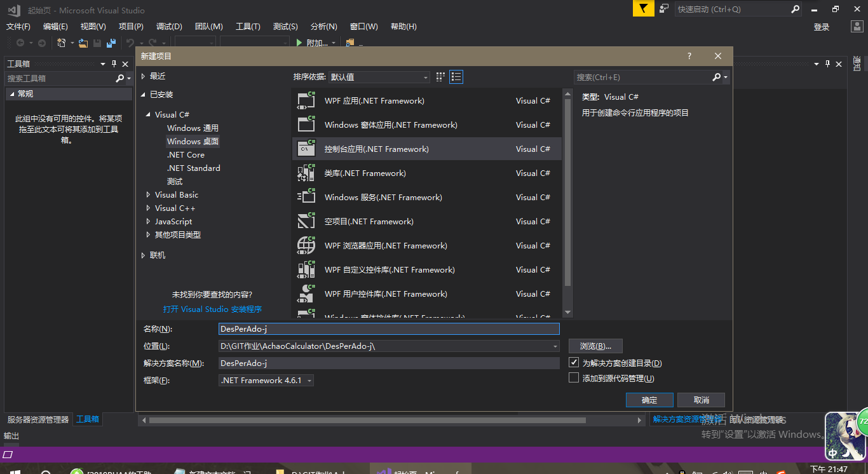868x474 pixels.
Task: Expand the Visual Basic tree node
Action: coord(149,195)
